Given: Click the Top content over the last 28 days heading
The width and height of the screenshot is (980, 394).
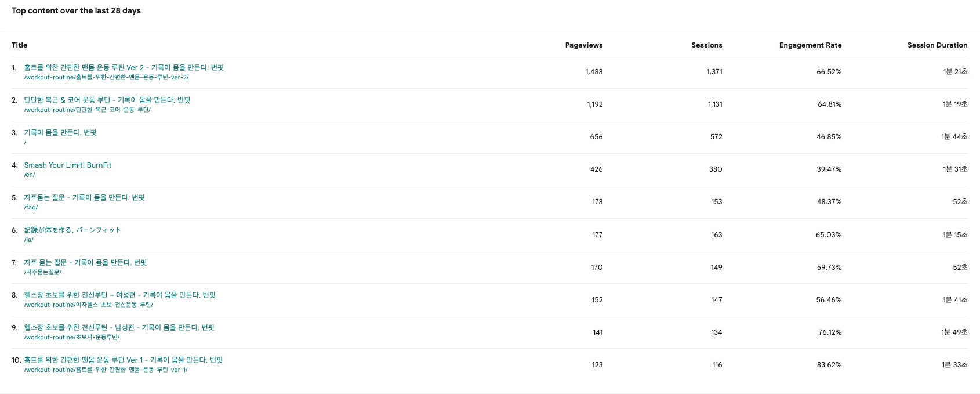Looking at the screenshot, I should point(76,11).
